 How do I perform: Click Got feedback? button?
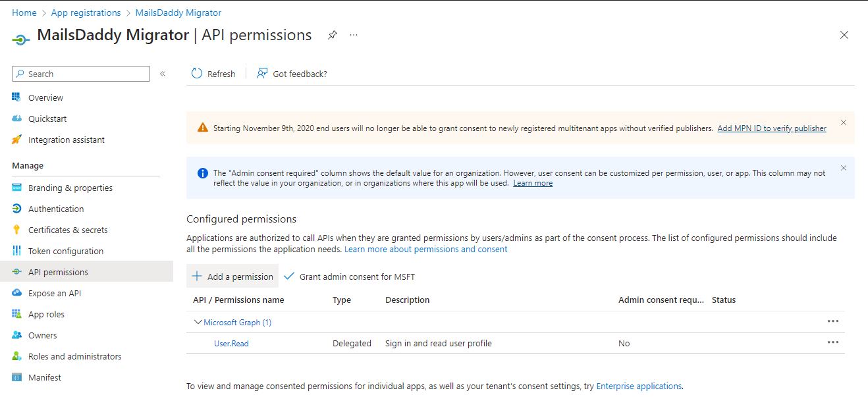pos(292,74)
